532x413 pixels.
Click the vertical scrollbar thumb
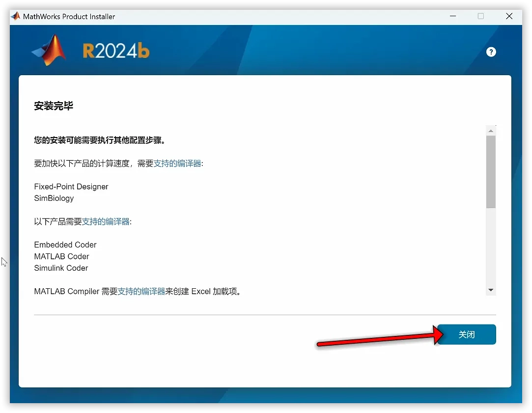pyautogui.click(x=491, y=172)
